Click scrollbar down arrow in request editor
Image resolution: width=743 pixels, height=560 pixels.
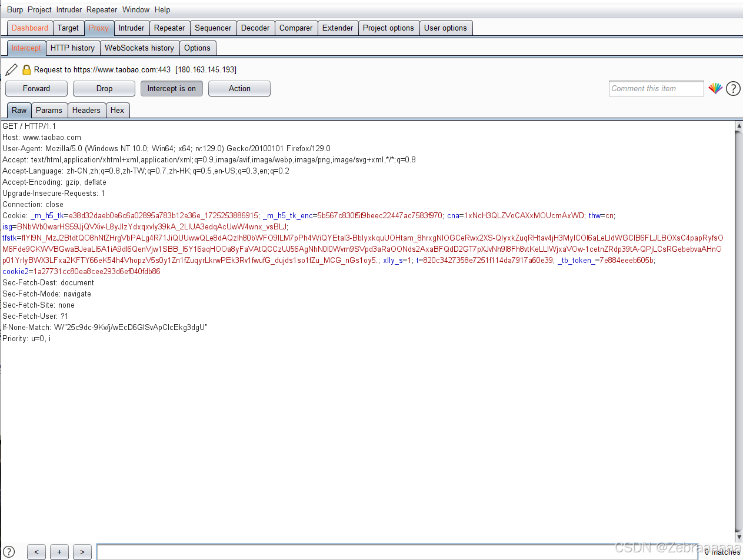739,538
